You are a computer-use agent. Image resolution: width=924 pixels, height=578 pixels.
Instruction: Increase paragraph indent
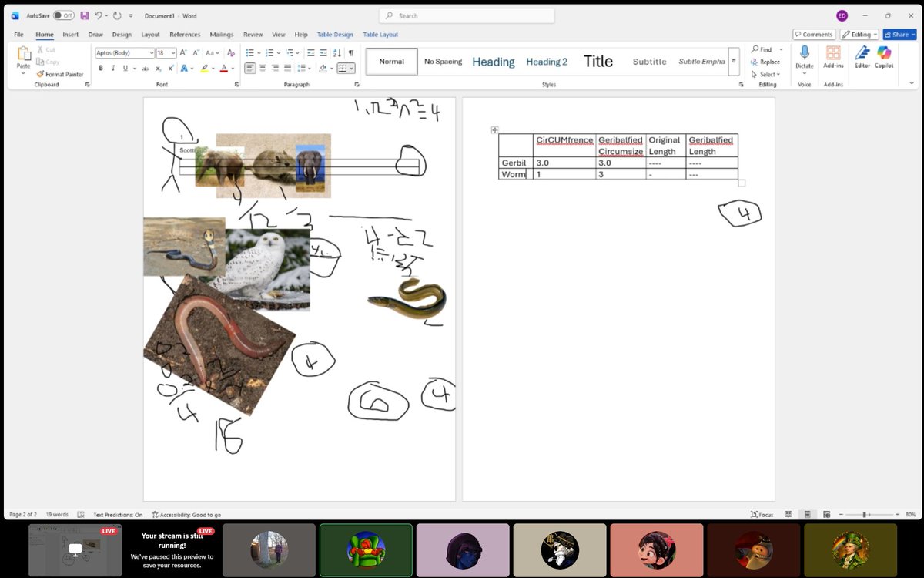point(323,53)
